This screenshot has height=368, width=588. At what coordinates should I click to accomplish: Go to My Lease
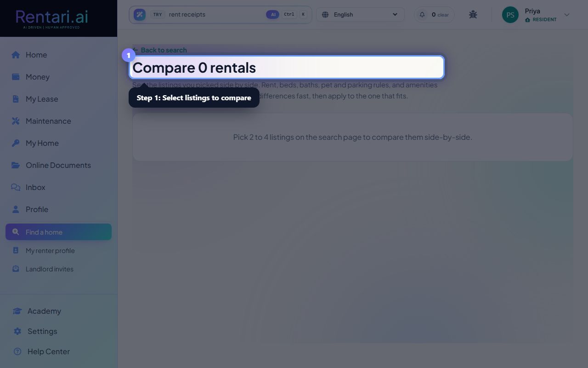click(x=58, y=99)
